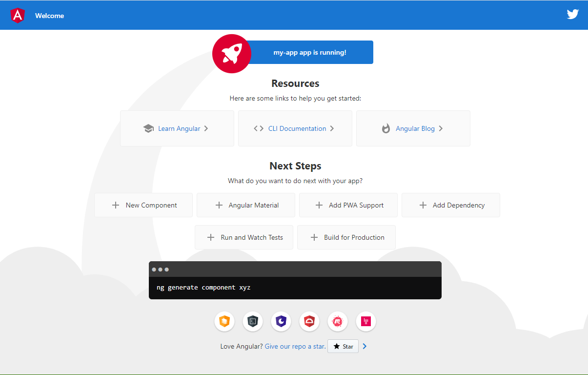Open the purple Augury circle icon

(x=281, y=321)
